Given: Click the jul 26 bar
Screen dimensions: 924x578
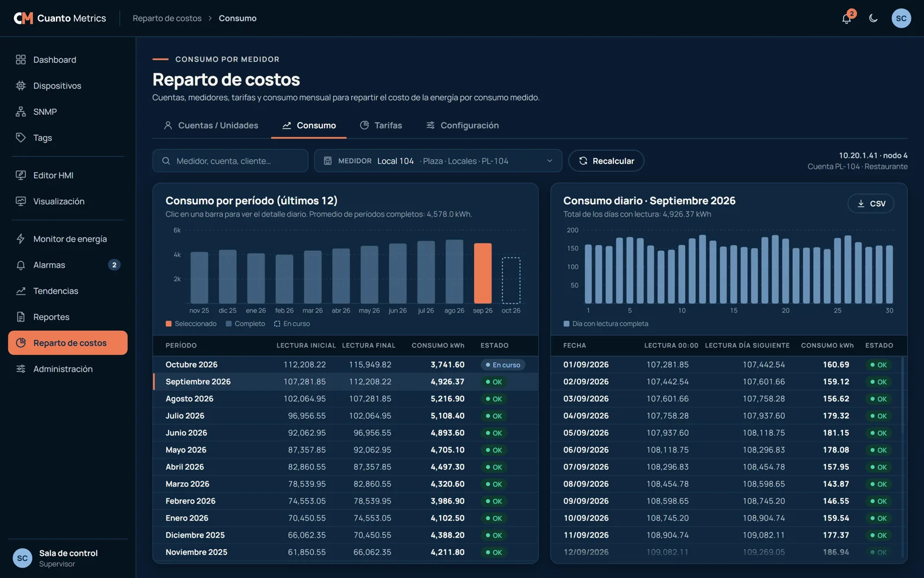Looking at the screenshot, I should tap(426, 272).
